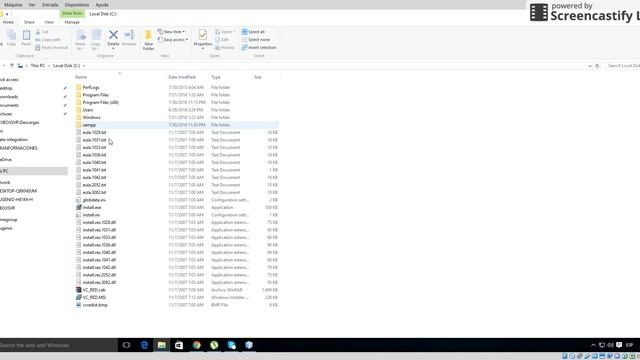The width and height of the screenshot is (640, 360).
Task: Select the Program Files folder
Action: tap(96, 95)
